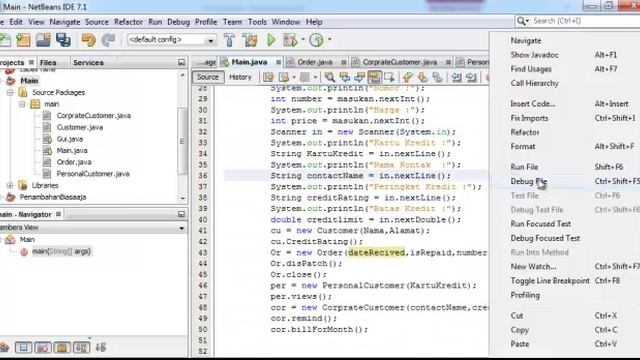Viewport: 640px width, 360px height.
Task: Click the Build Project hammer icon
Action: pyautogui.click(x=229, y=40)
